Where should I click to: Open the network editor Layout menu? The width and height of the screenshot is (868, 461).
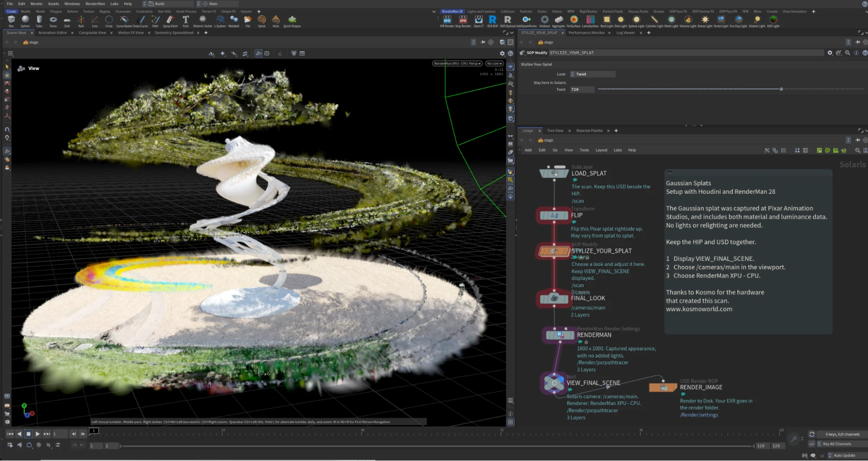point(601,150)
